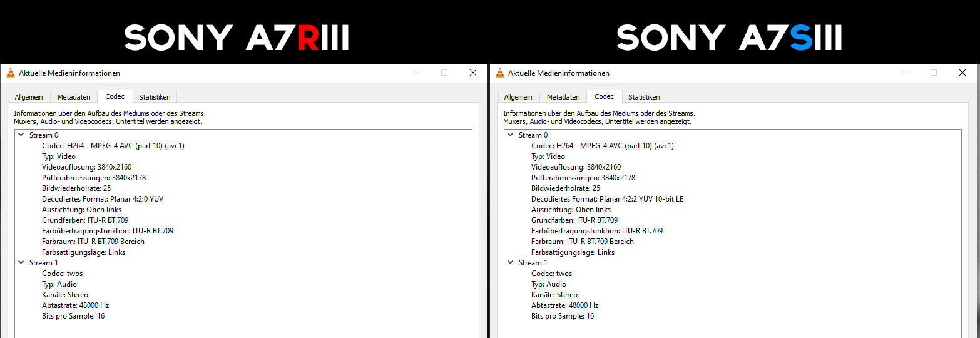Viewport: 980px width, 338px height.
Task: Select 'Ausrichtung: Oben links' in A7RIII window
Action: 82,210
